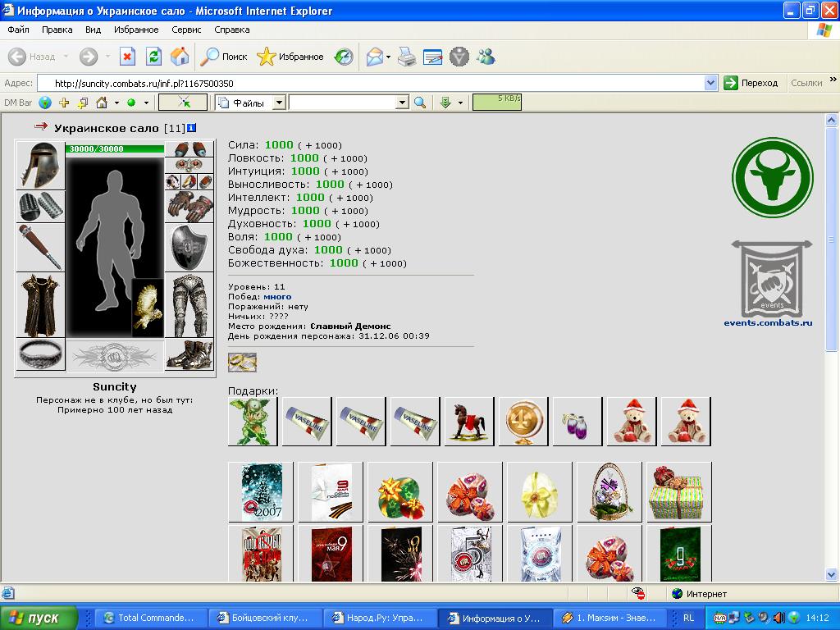
Task: Click the пуск Start button
Action: pos(39,618)
